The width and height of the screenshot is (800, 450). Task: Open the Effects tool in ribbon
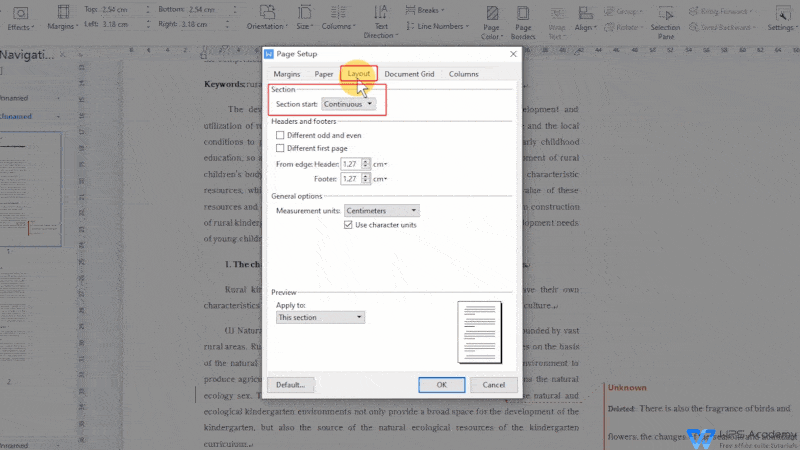click(x=20, y=18)
